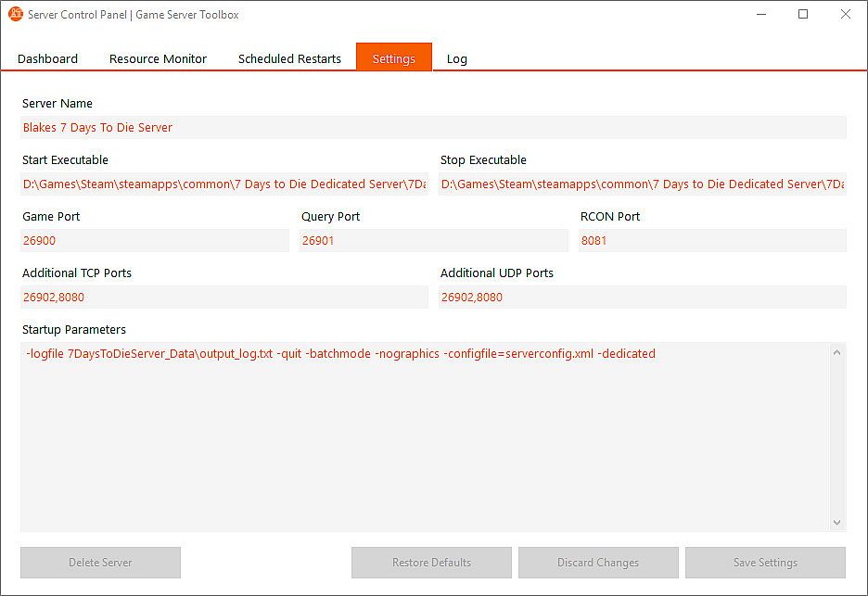Viewport: 868px width, 596px height.
Task: Click the Game Port label
Action: click(x=51, y=216)
